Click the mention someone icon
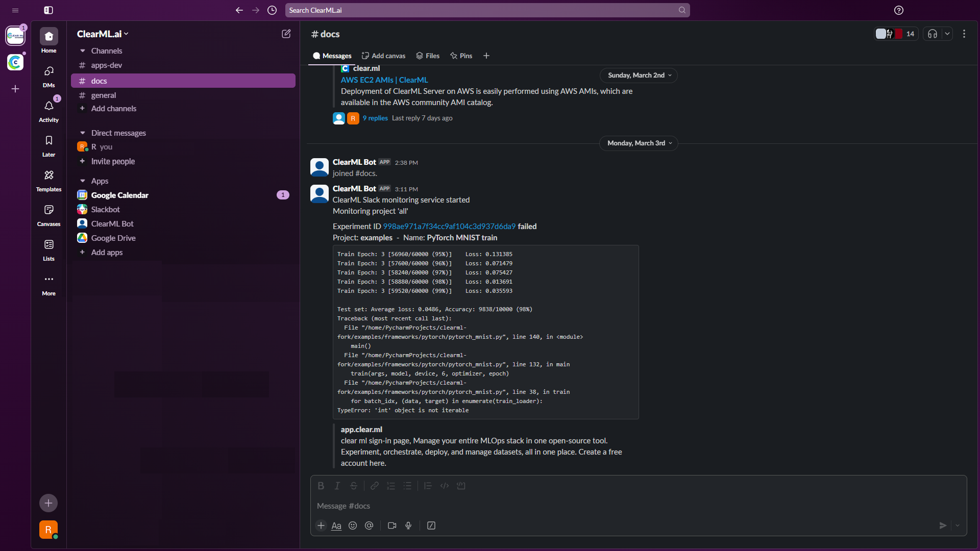 (369, 526)
